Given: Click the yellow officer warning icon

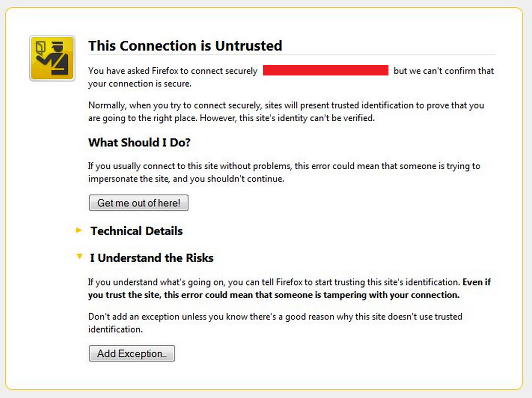Looking at the screenshot, I should (52, 58).
